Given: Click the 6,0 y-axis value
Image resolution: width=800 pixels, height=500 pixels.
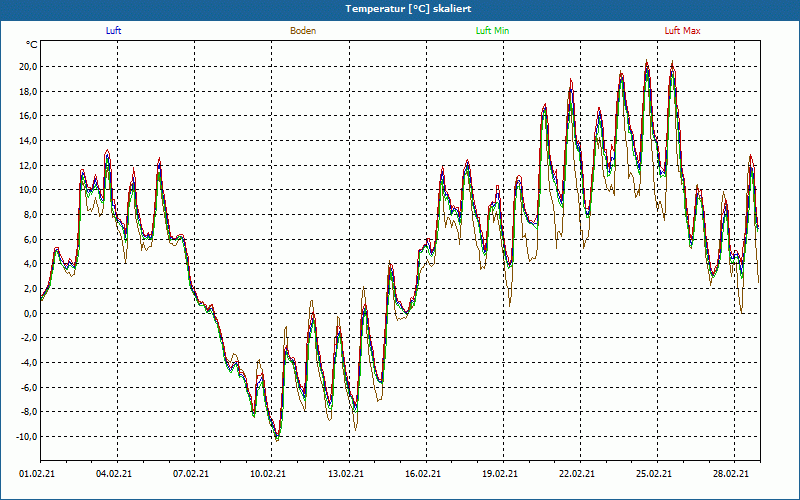Looking at the screenshot, I should 30,239.
